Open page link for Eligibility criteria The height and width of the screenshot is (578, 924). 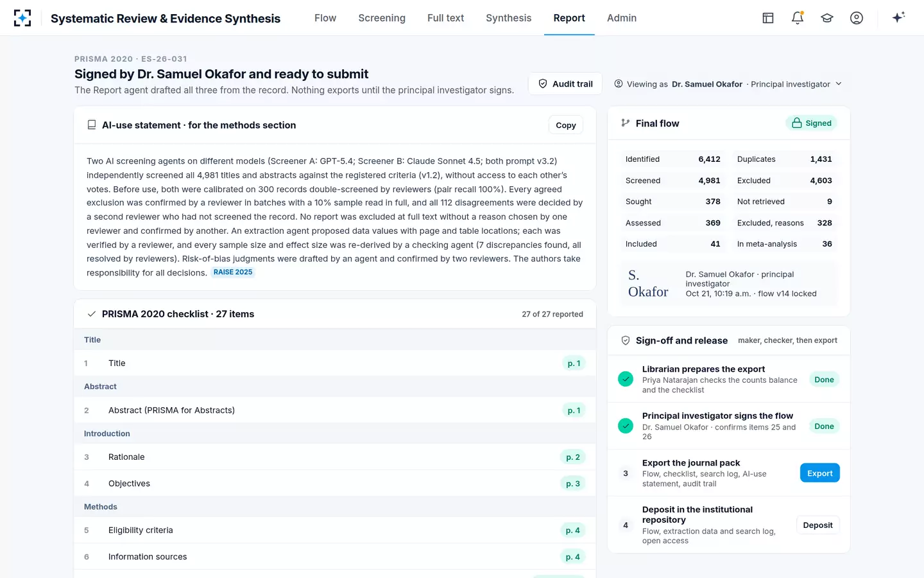(x=573, y=530)
